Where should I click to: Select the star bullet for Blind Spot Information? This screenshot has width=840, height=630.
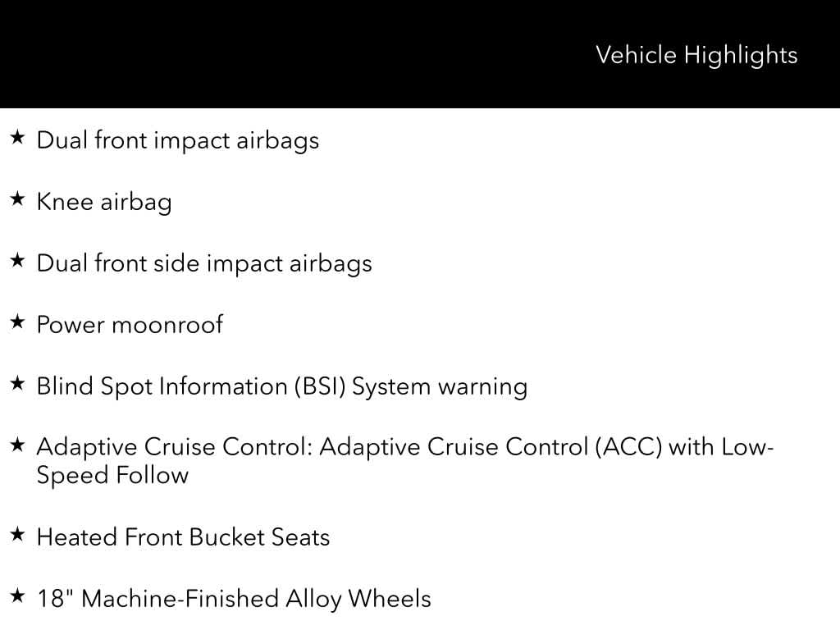click(17, 384)
